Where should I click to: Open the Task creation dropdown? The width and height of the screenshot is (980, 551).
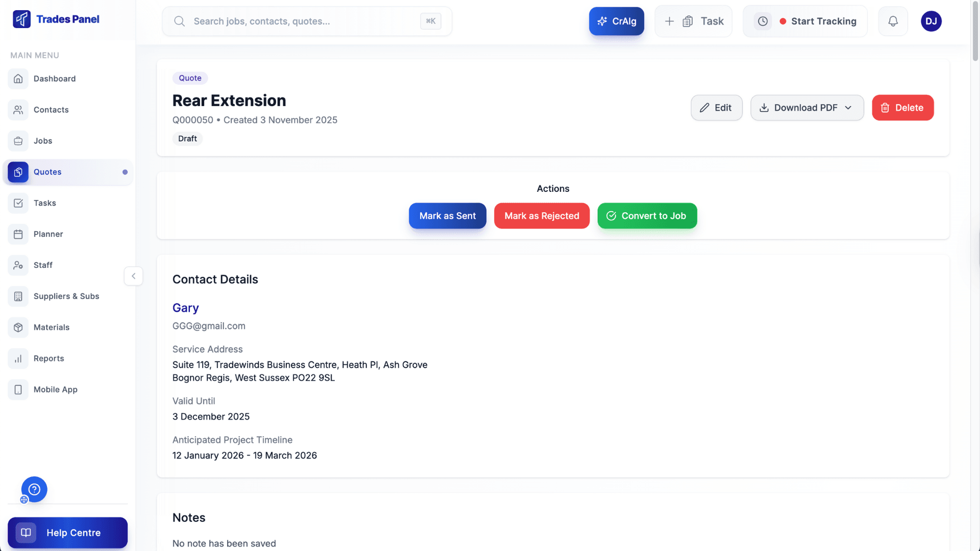point(693,21)
